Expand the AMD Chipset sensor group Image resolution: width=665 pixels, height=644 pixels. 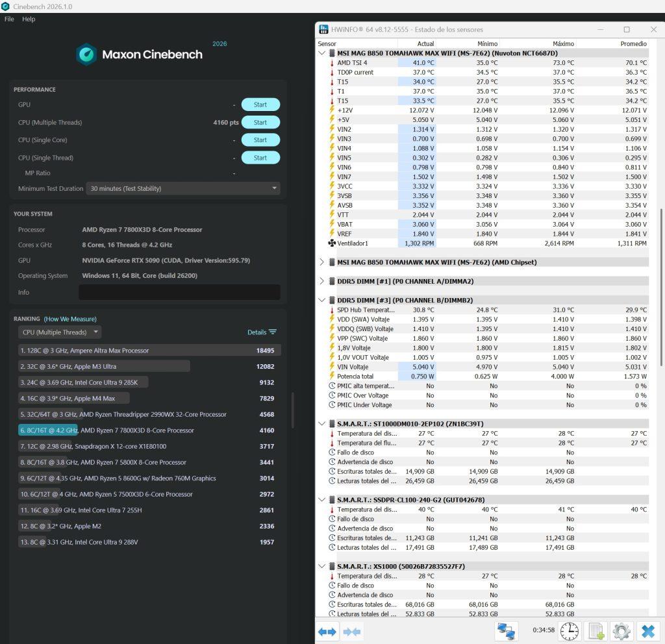pos(322,262)
